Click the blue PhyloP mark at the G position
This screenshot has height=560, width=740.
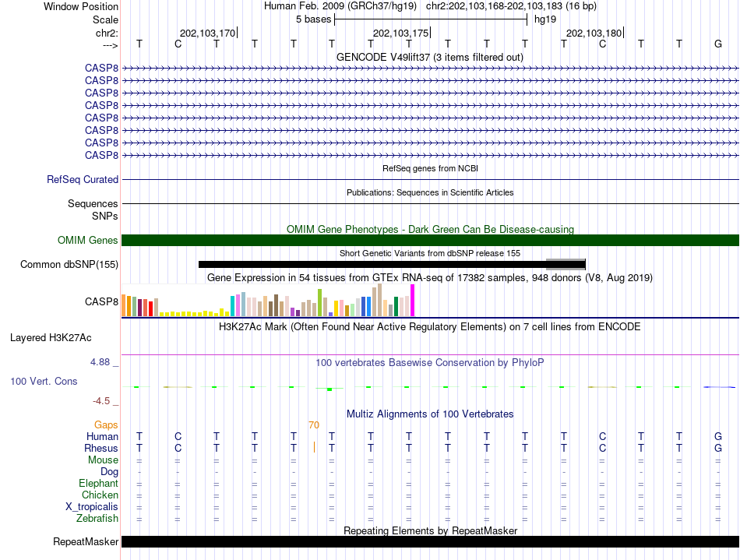[x=719, y=387]
